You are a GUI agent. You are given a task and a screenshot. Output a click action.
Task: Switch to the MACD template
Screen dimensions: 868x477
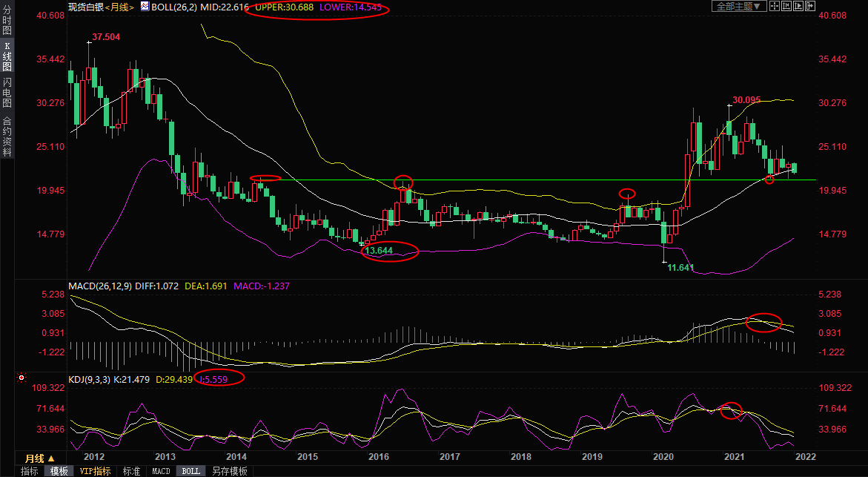click(161, 471)
